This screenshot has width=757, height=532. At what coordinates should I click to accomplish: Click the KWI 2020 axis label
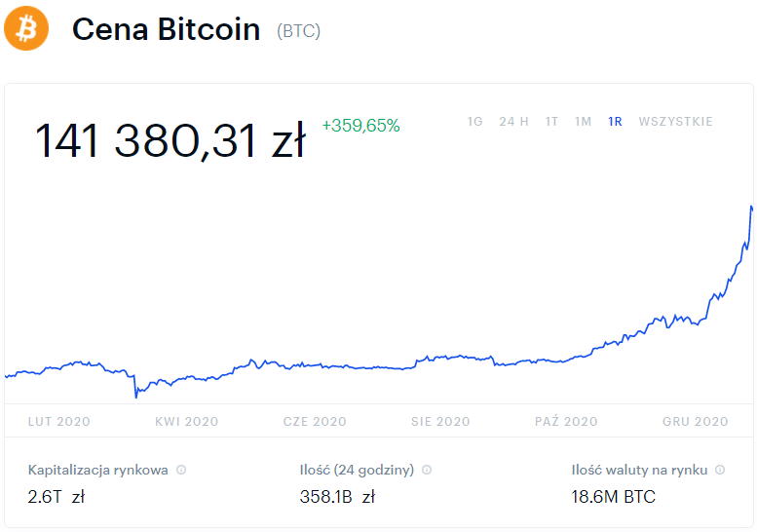[x=186, y=422]
